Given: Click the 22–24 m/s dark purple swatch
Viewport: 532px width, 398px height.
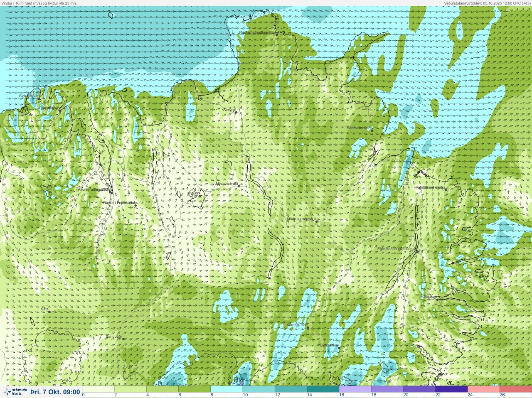Looking at the screenshot, I should 452,389.
